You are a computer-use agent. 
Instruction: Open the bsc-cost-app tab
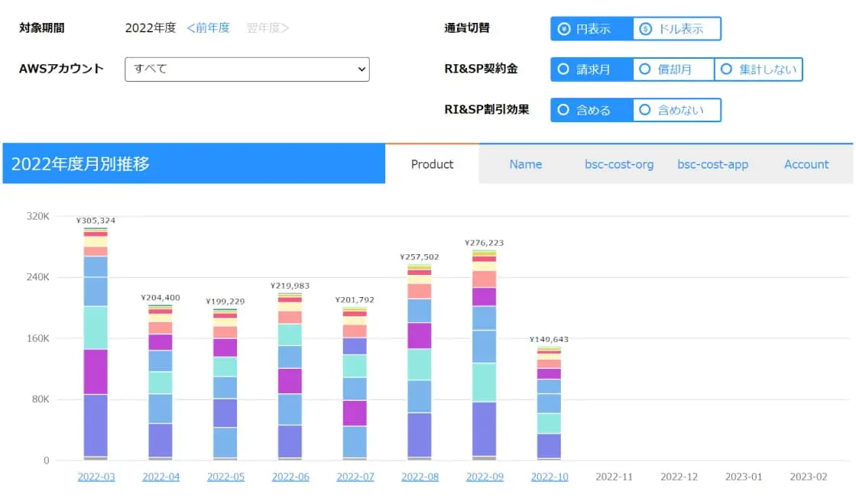pos(712,164)
